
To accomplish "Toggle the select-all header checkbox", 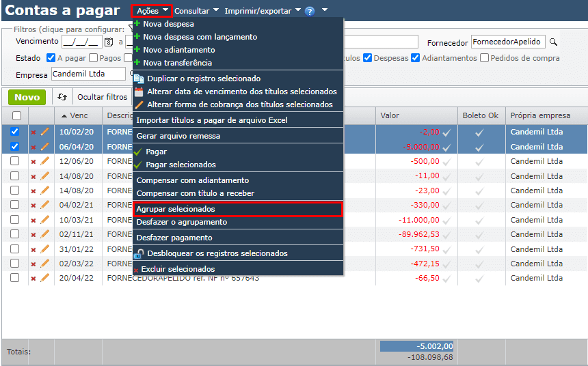I will click(16, 116).
